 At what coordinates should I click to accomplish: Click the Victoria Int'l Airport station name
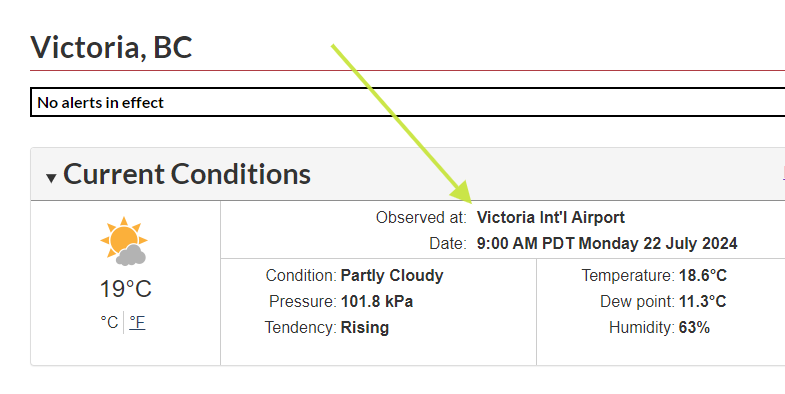[x=551, y=217]
